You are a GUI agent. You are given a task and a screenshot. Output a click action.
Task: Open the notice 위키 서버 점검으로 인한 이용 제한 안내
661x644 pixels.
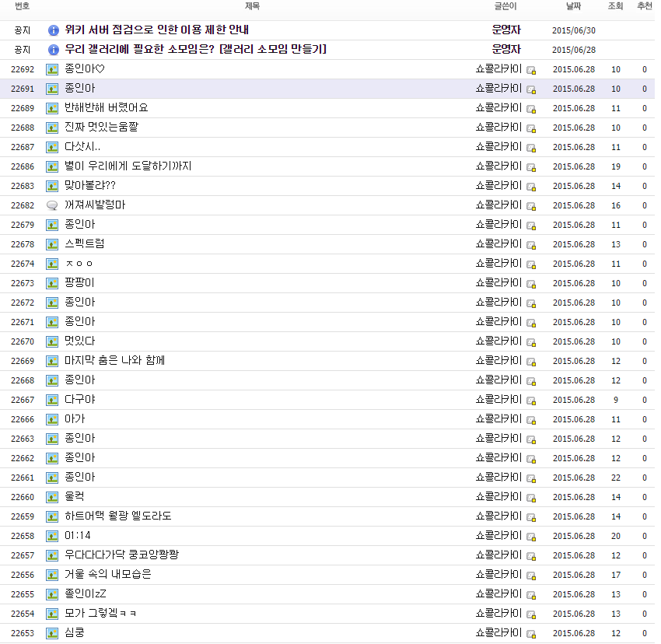[x=157, y=30]
